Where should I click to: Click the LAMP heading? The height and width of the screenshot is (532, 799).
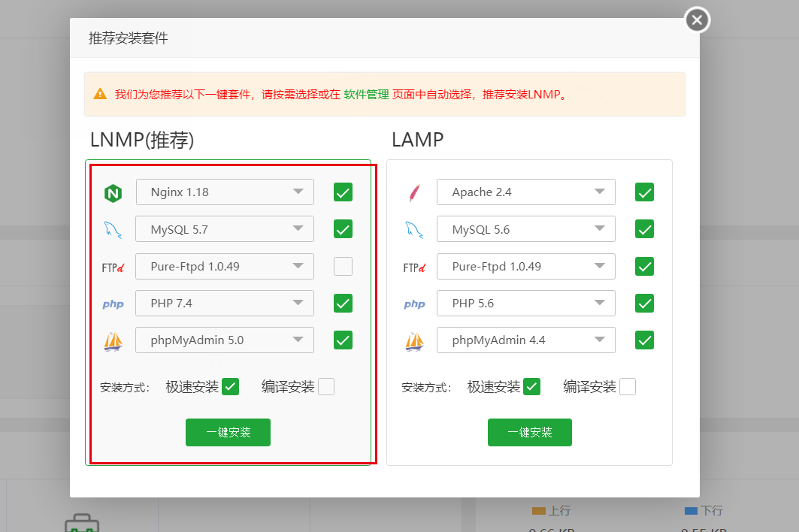pos(418,140)
